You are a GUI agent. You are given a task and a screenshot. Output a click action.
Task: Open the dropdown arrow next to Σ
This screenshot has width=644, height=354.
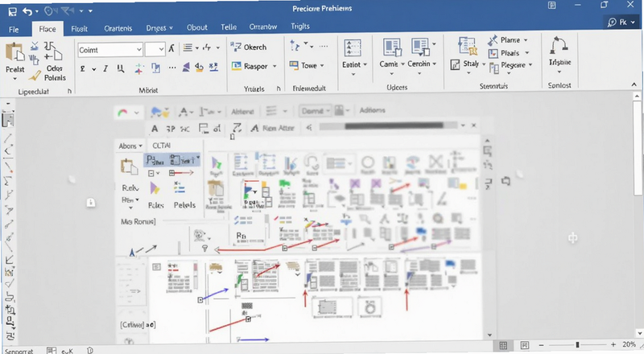[93, 69]
